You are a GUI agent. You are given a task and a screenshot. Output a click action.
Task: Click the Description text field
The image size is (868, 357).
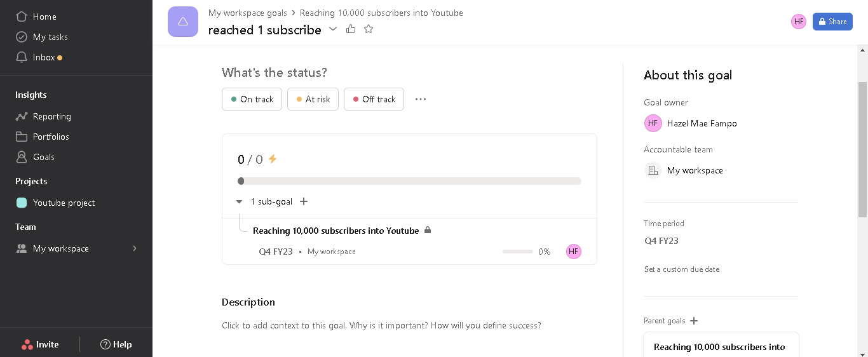pyautogui.click(x=381, y=325)
